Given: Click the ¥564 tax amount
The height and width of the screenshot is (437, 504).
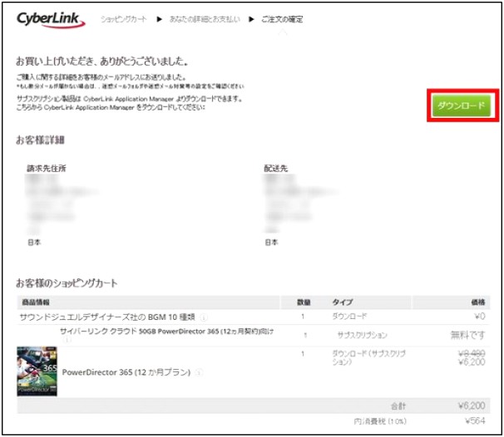Looking at the screenshot, I should click(x=475, y=420).
